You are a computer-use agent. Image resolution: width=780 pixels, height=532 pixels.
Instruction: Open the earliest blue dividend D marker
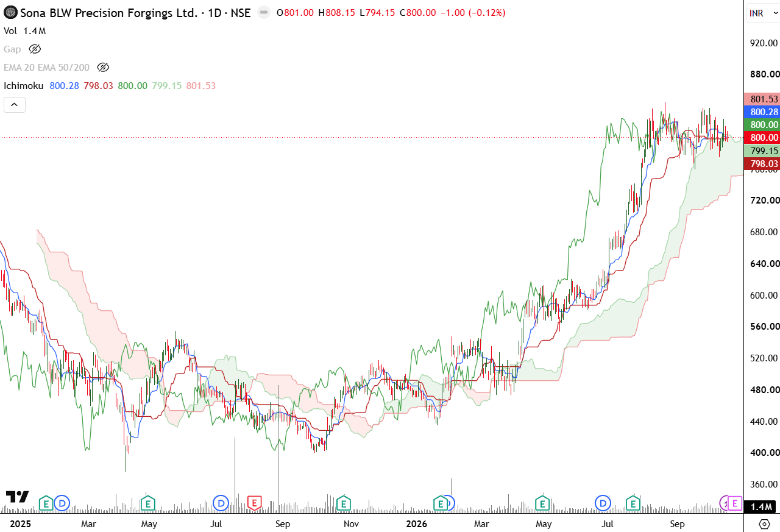[62, 503]
